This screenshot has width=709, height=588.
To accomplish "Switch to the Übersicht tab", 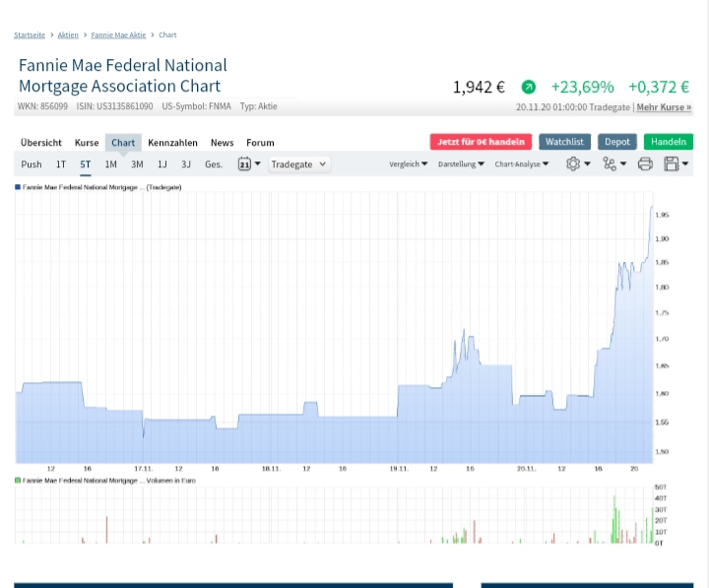I will coord(41,143).
